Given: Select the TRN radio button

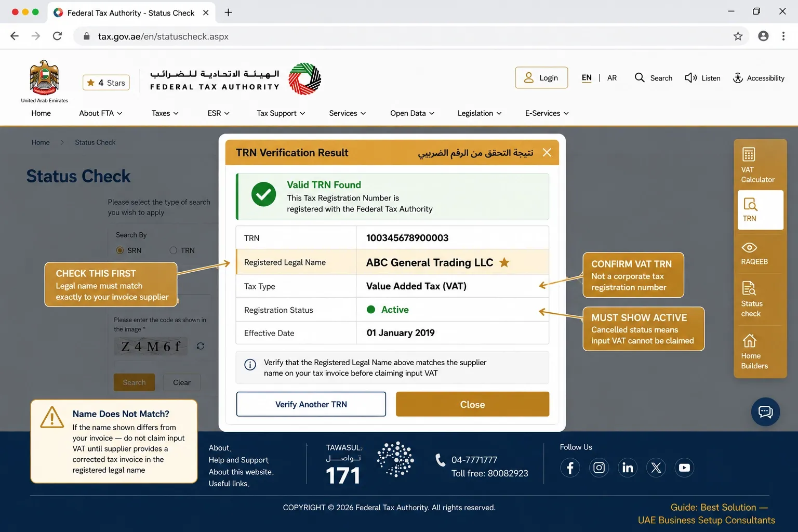Looking at the screenshot, I should tap(174, 250).
